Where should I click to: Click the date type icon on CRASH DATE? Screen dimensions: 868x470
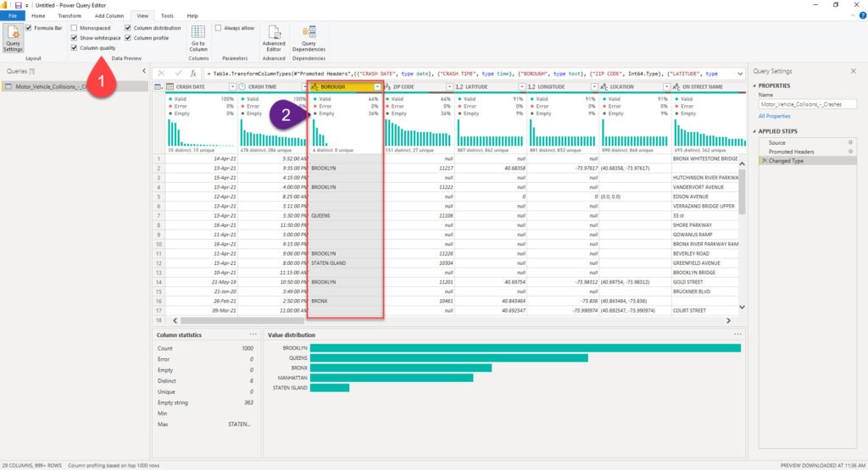[170, 87]
